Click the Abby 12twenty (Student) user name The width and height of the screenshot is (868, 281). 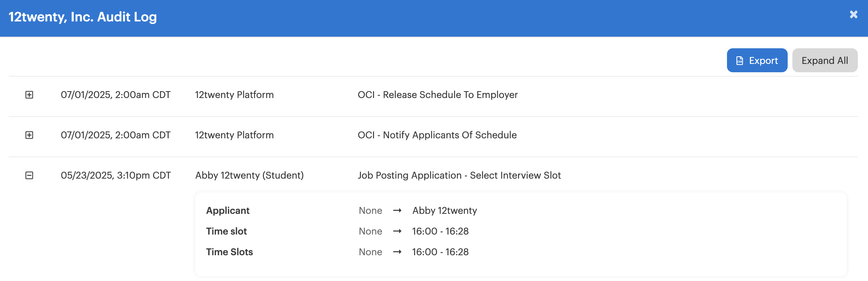tap(249, 175)
